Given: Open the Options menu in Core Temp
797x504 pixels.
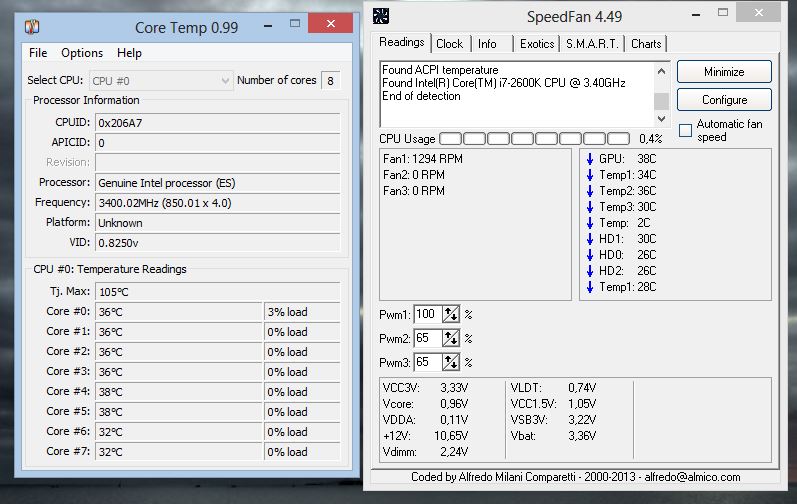Looking at the screenshot, I should [82, 53].
